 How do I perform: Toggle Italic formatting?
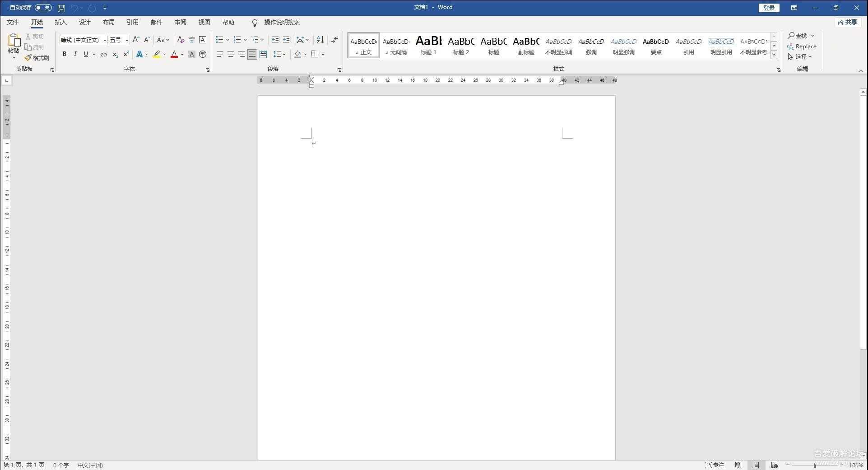coord(75,55)
